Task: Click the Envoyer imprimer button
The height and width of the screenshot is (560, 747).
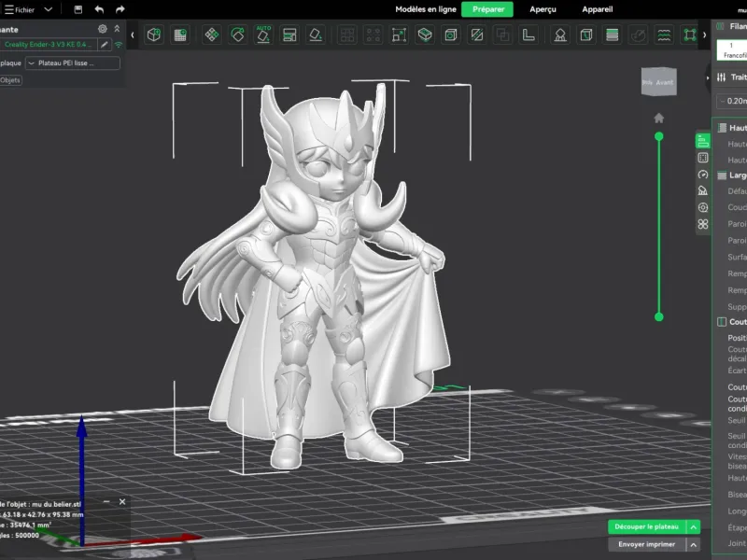Action: tap(646, 544)
